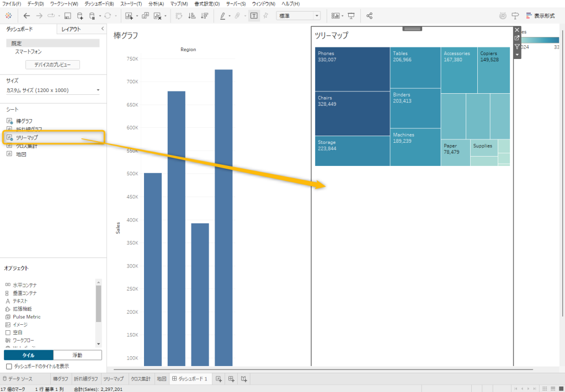Screen dimensions: 565x392
Task: Click the guided tour signpost icon
Action: pos(515,16)
